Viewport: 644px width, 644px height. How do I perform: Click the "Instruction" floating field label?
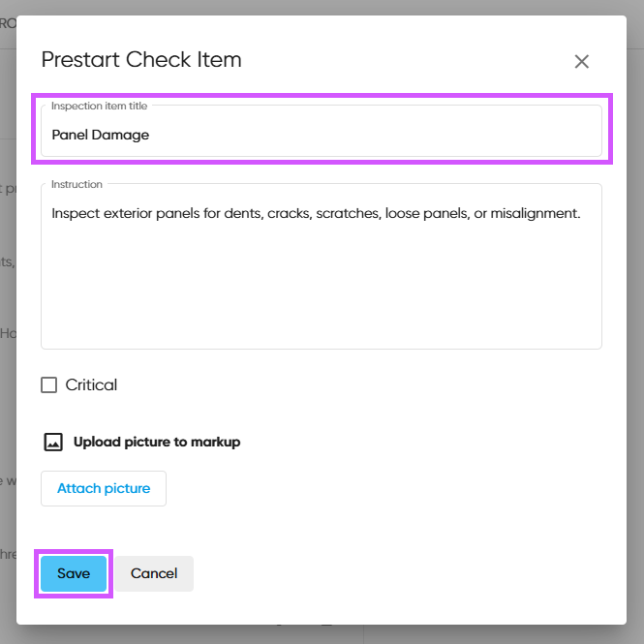tap(77, 184)
